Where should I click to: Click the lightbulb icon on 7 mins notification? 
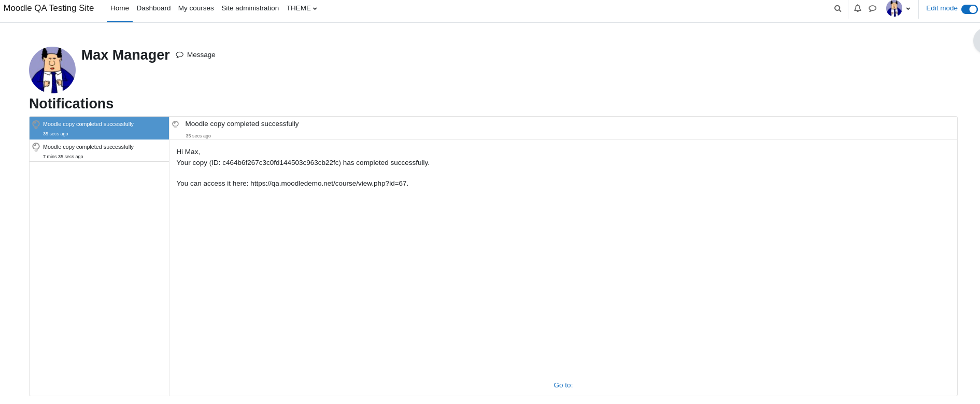click(x=36, y=147)
